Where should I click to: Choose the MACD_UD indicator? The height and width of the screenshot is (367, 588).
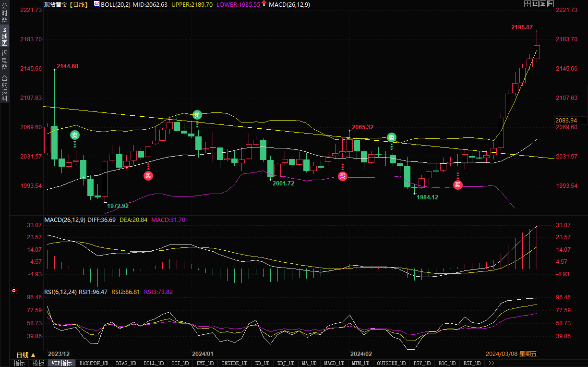(334, 364)
